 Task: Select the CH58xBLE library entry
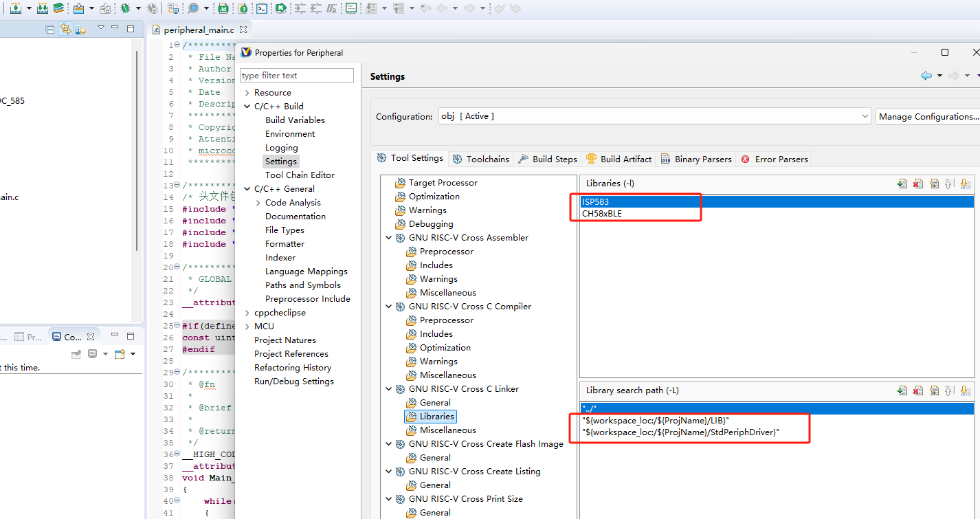[601, 214]
